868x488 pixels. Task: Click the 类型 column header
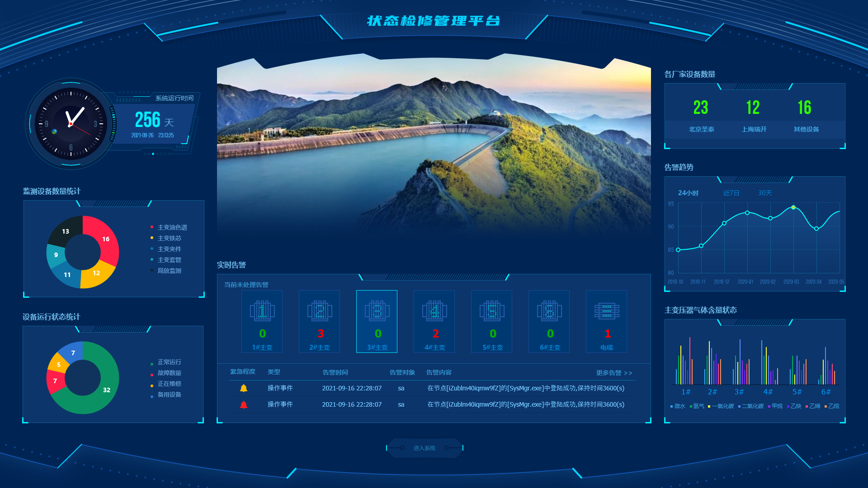pyautogui.click(x=274, y=372)
